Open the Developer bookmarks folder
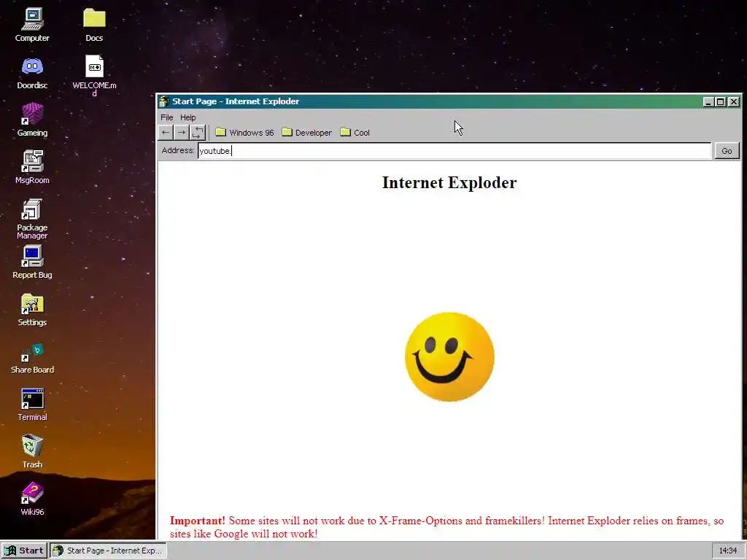This screenshot has height=560, width=747. tap(307, 133)
